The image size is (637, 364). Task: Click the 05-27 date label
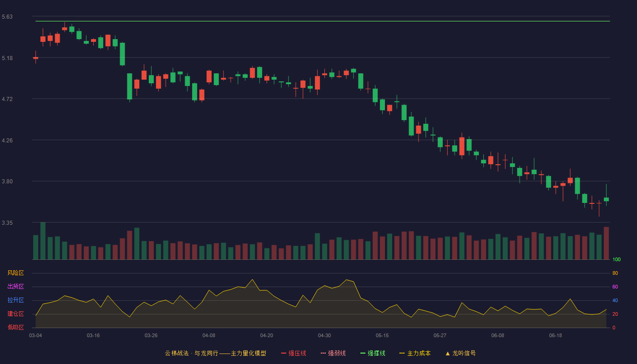(x=440, y=335)
